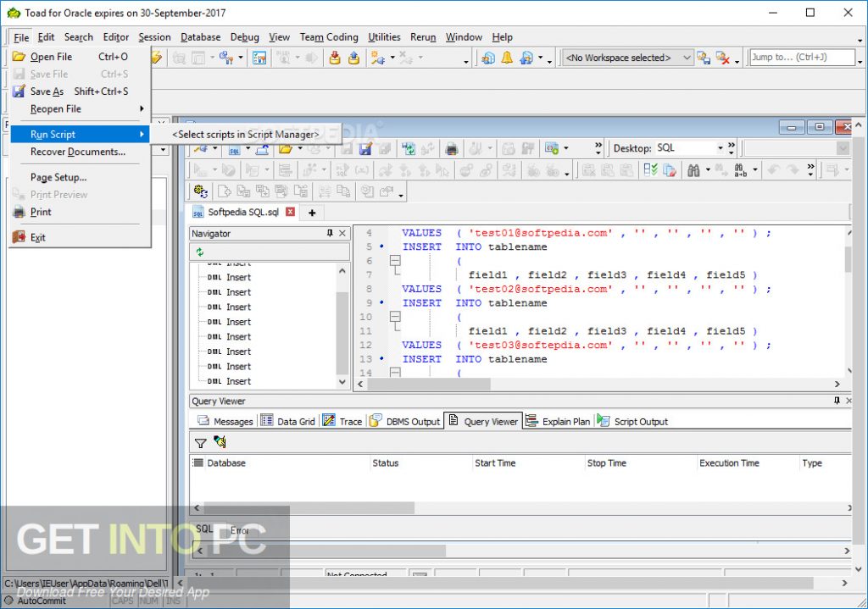Add a new editor tab with plus
Screen dimensions: 868x609
(312, 213)
